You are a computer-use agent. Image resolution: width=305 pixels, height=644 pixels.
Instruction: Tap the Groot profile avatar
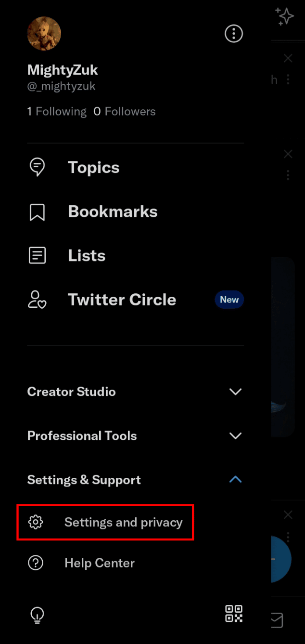click(44, 33)
